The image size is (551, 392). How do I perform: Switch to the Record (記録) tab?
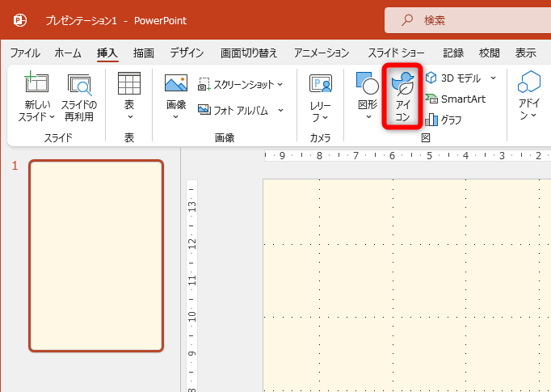pyautogui.click(x=453, y=53)
